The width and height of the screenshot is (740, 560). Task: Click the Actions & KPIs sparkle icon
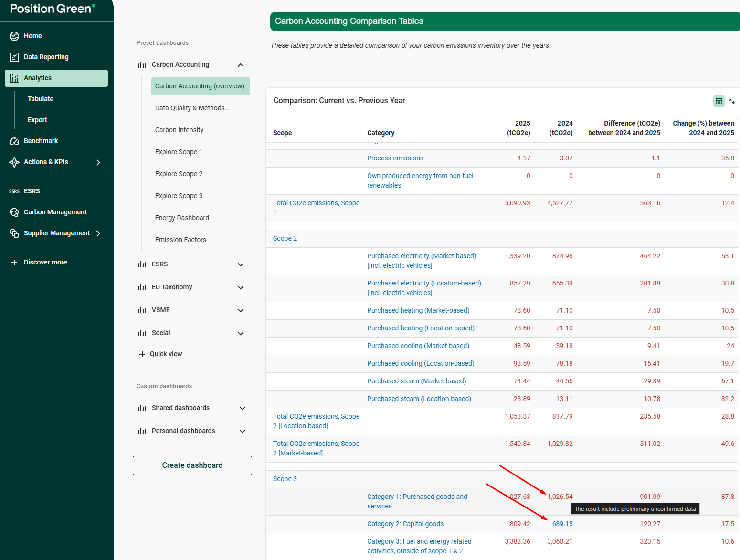[14, 162]
